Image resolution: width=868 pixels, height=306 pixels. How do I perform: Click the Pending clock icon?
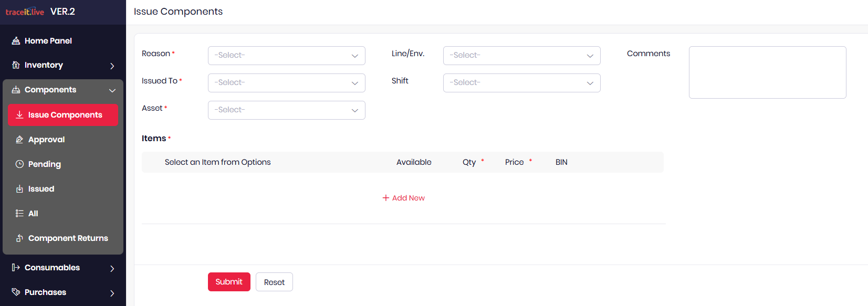click(x=19, y=164)
